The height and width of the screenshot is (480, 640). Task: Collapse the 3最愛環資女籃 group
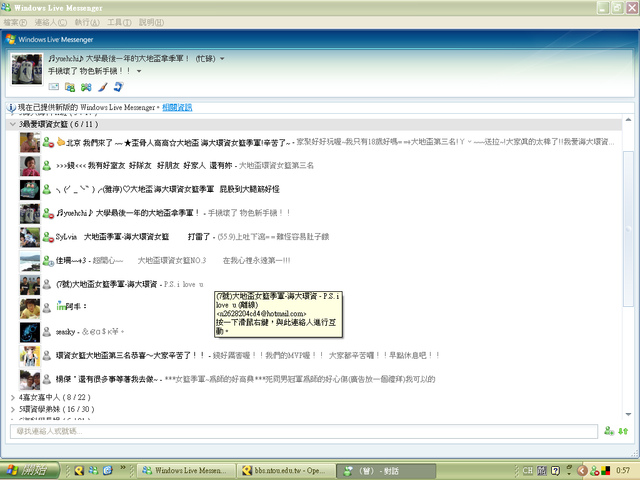click(13, 124)
